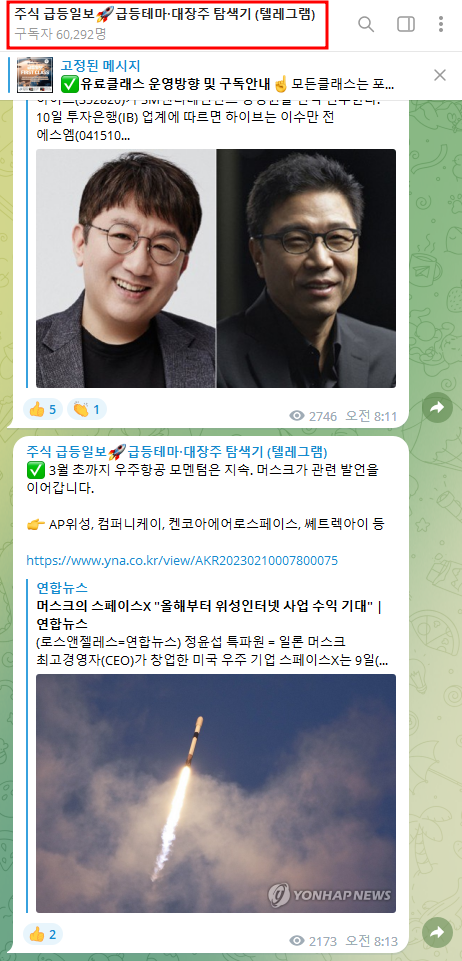Forward the HYBE news post using share arrow
462x961 pixels.
437,408
